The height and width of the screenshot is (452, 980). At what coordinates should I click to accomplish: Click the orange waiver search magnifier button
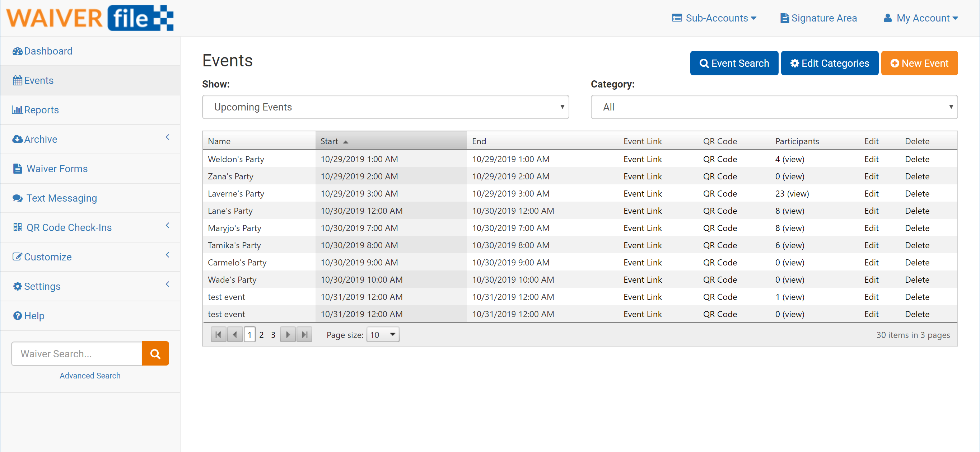tap(155, 354)
